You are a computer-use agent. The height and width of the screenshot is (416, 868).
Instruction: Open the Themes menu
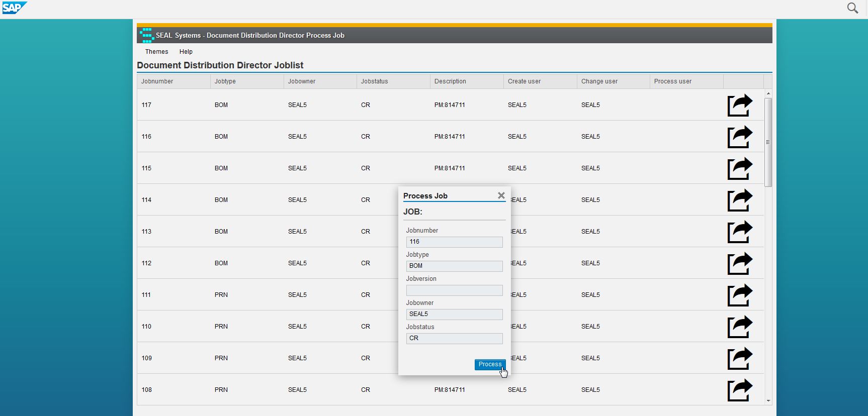tap(156, 52)
